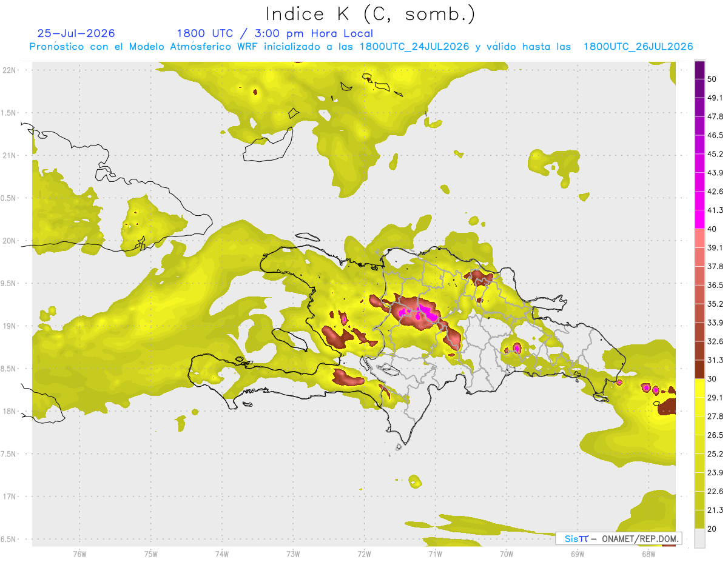The image size is (728, 562).
Task: Click the 21N latitude label
Action: tap(9, 155)
